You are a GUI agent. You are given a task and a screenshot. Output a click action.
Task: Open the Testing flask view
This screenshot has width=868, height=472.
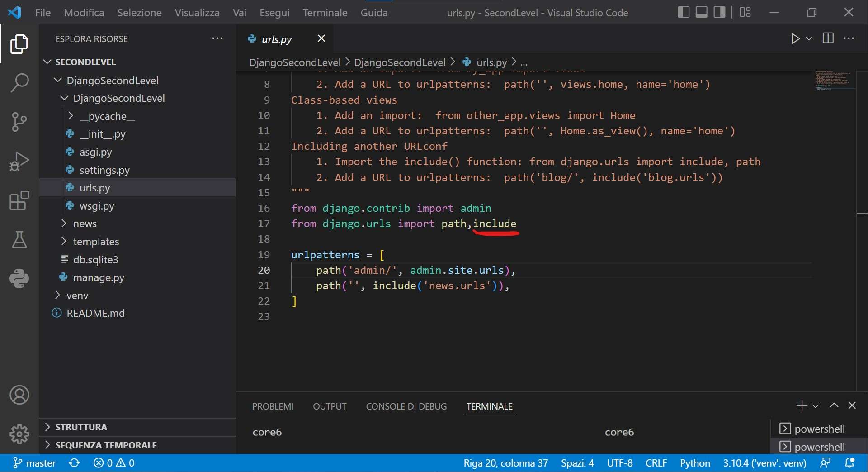(19, 239)
